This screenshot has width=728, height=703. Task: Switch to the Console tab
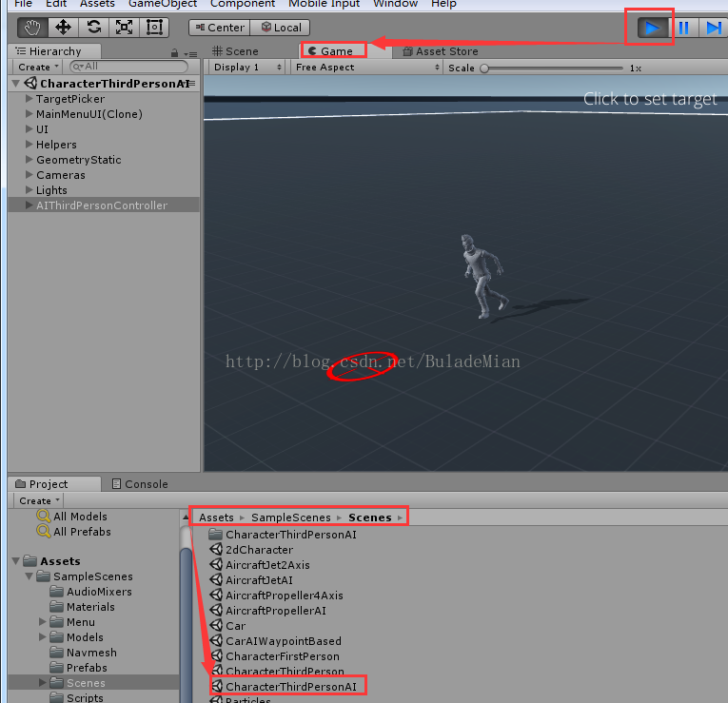tap(140, 484)
